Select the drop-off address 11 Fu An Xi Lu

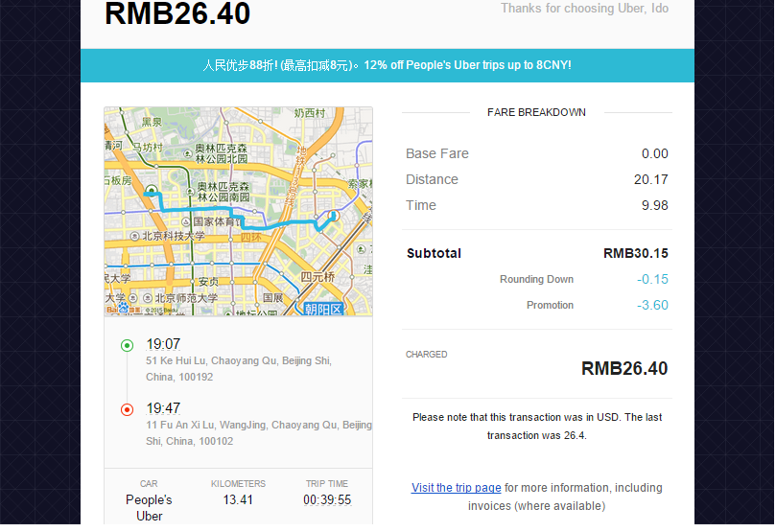[258, 433]
